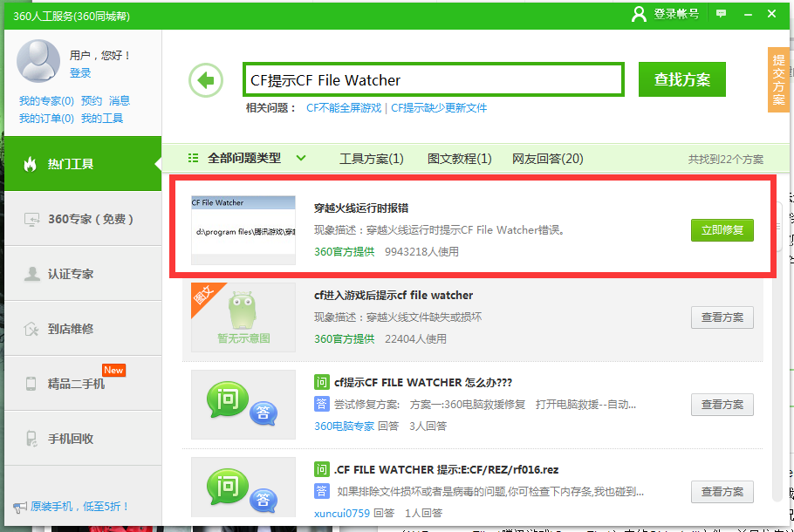
Task: Open the 预约 link
Action: pos(91,100)
